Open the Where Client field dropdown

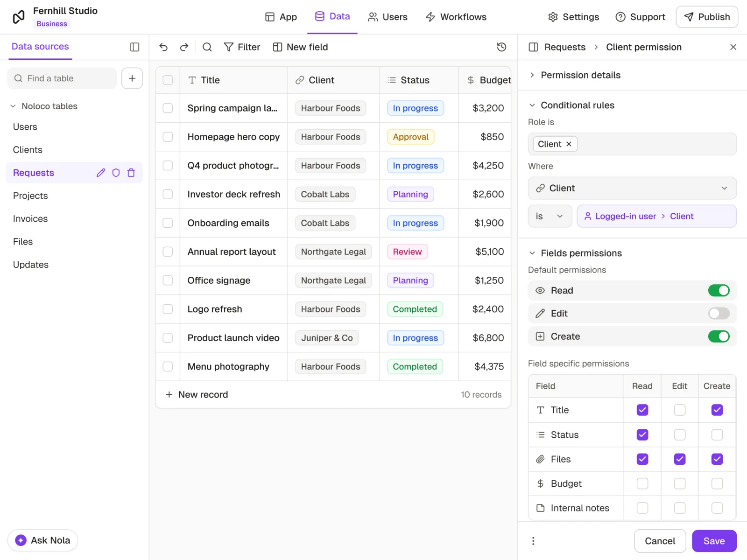tap(632, 188)
